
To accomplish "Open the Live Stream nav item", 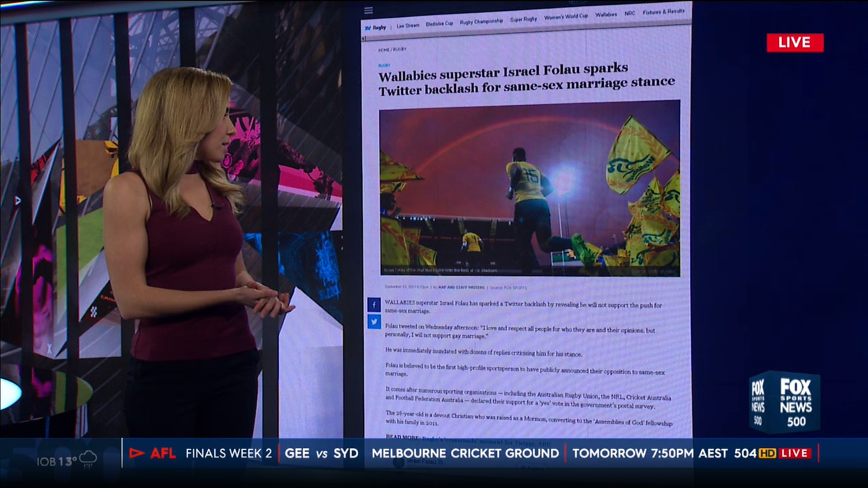I will click(408, 26).
